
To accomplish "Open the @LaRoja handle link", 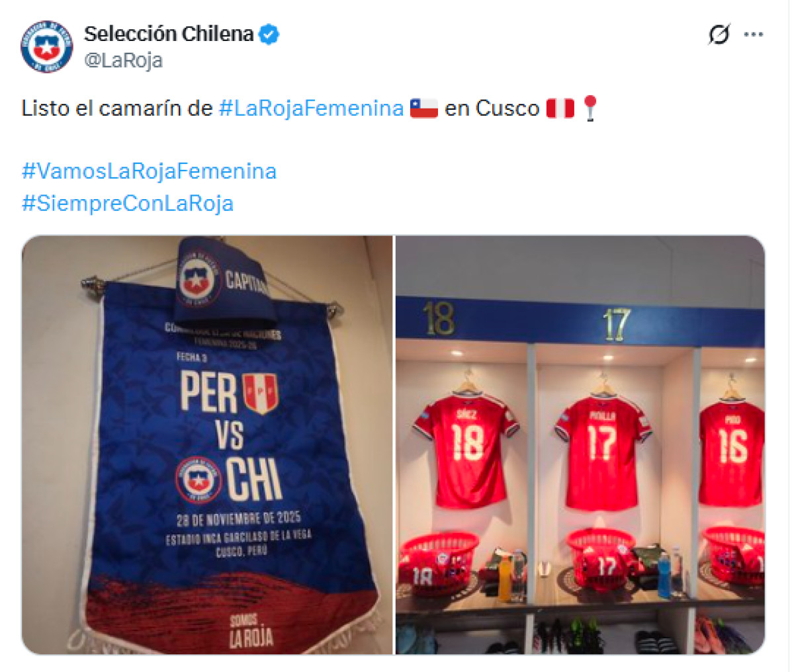I will click(x=123, y=60).
